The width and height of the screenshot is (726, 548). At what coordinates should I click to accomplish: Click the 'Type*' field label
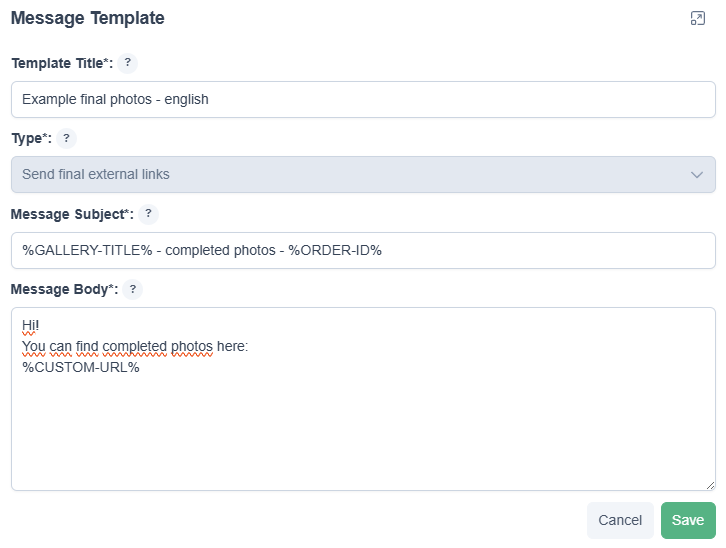[x=30, y=139]
